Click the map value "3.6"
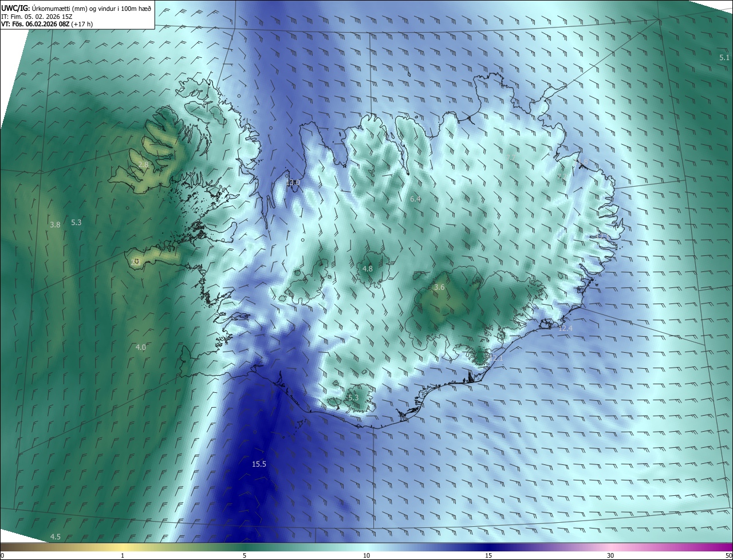The height and width of the screenshot is (560, 733). (x=439, y=287)
